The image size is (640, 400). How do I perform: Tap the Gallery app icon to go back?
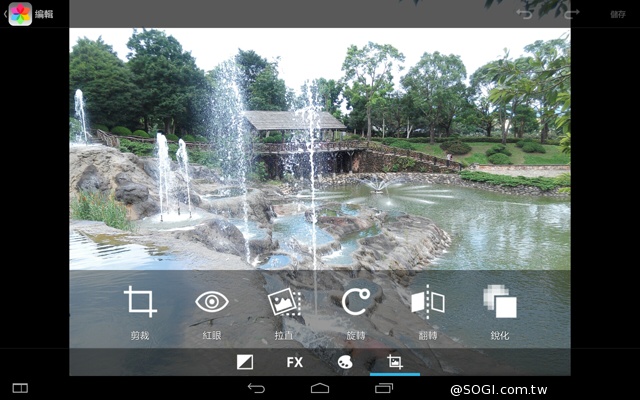tap(20, 14)
